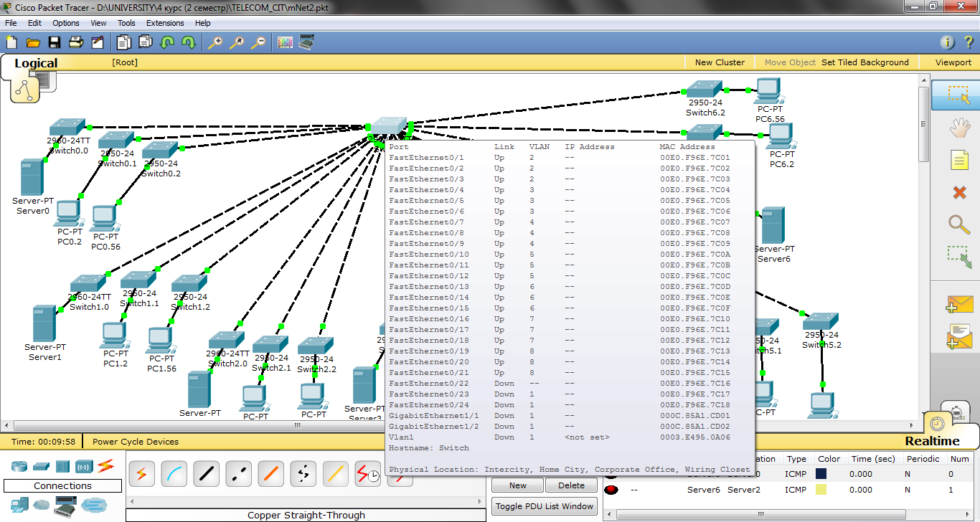Open the Help info icon
Viewport: 980px width, 522px height.
pyautogui.click(x=947, y=42)
